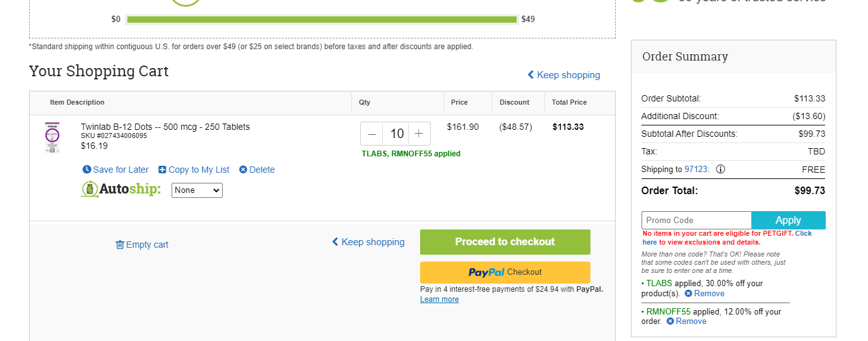Click the Save for Later clock icon
Image resolution: width=868 pixels, height=341 pixels.
(87, 170)
